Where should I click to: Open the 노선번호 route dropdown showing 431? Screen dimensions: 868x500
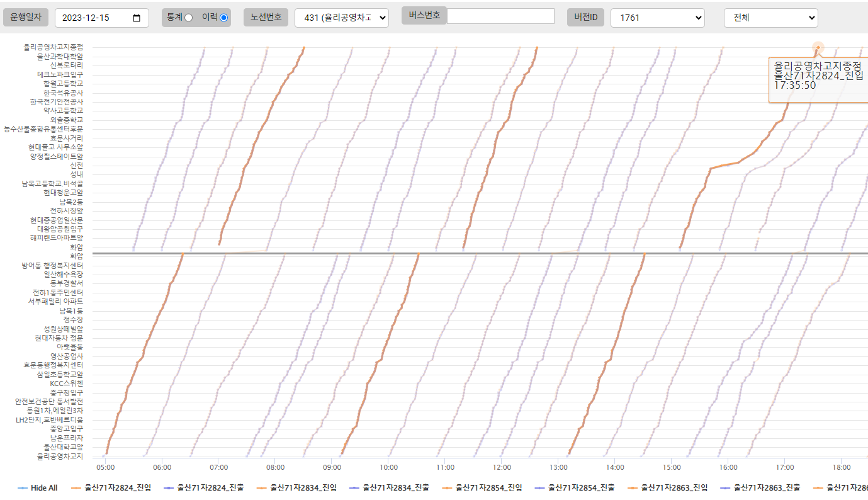342,18
